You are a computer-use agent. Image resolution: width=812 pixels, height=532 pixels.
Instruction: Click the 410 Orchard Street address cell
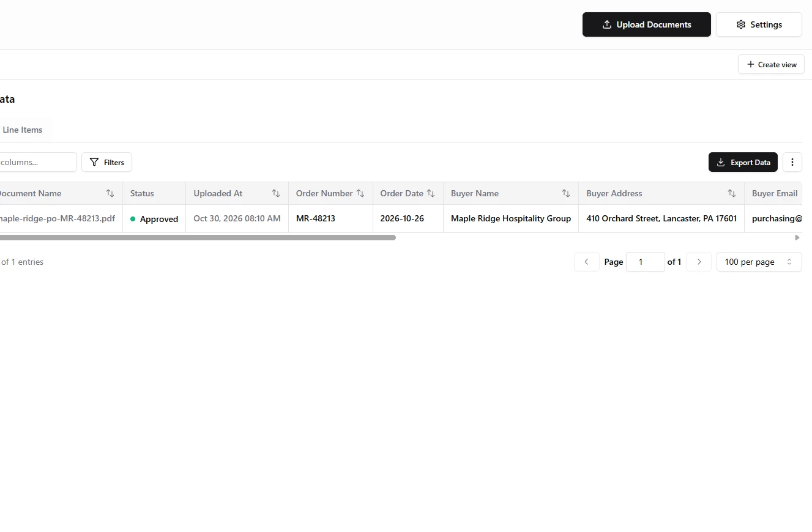pos(661,218)
